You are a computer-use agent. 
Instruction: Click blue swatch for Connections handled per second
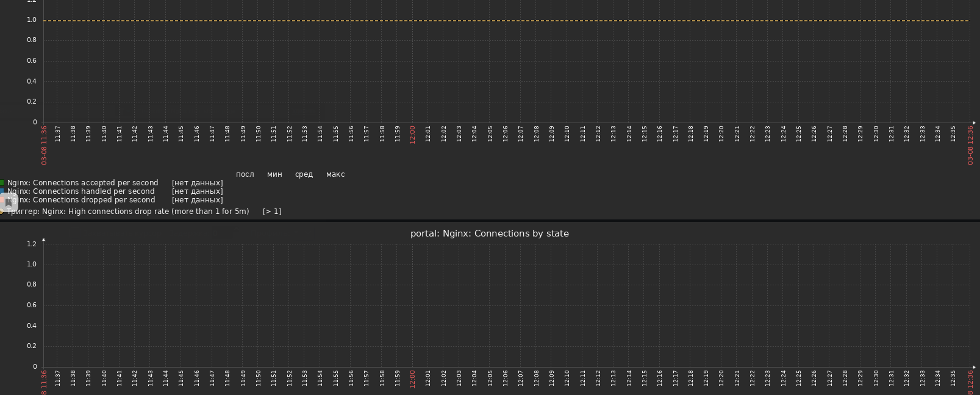2,191
